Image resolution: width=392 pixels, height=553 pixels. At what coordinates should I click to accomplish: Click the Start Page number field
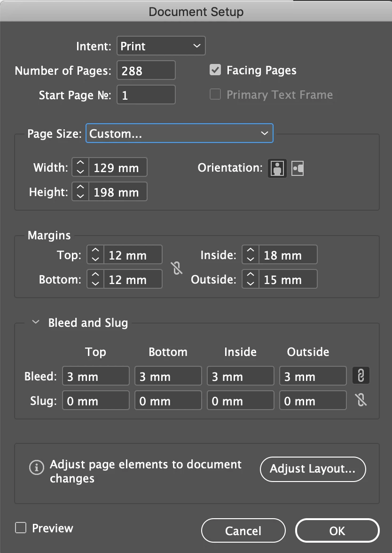(146, 95)
